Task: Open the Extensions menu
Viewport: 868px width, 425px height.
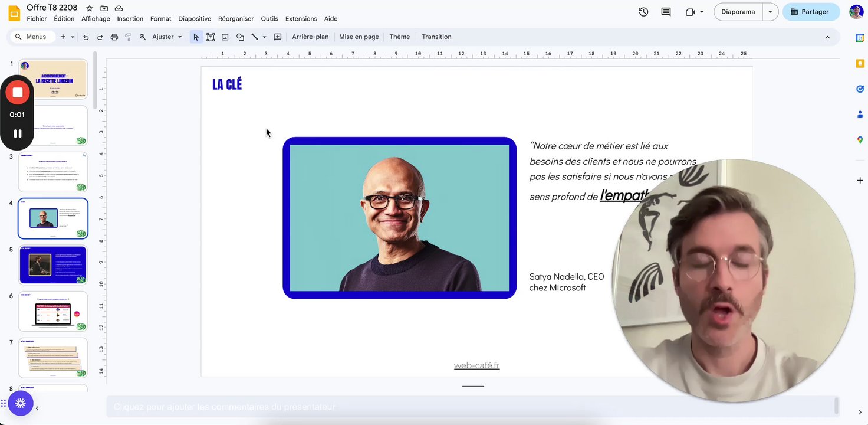Action: [x=301, y=19]
